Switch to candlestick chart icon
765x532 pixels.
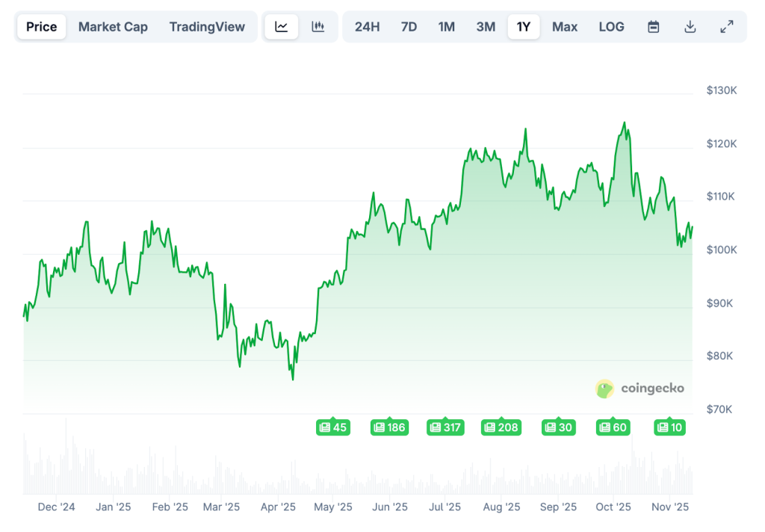pyautogui.click(x=318, y=27)
